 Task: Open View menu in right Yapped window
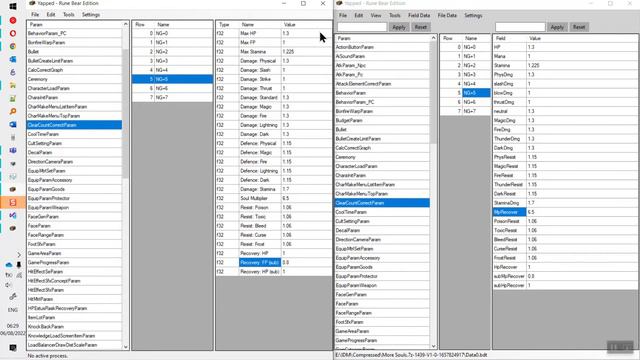tap(376, 16)
